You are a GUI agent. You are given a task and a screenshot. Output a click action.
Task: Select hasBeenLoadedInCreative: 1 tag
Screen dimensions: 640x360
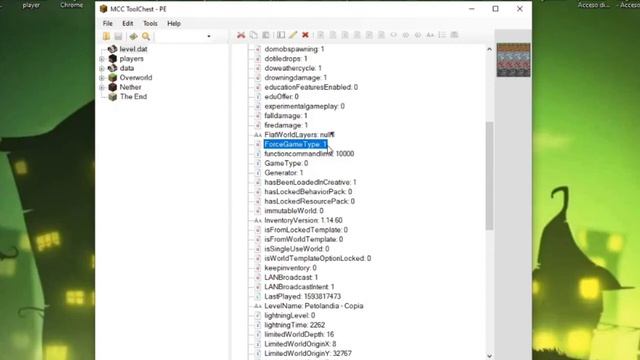310,182
